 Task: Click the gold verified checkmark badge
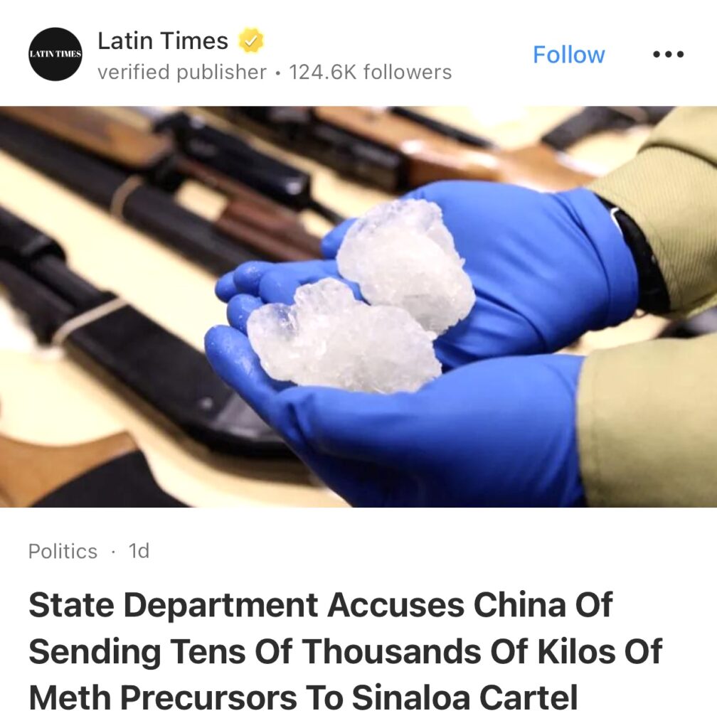pyautogui.click(x=251, y=41)
